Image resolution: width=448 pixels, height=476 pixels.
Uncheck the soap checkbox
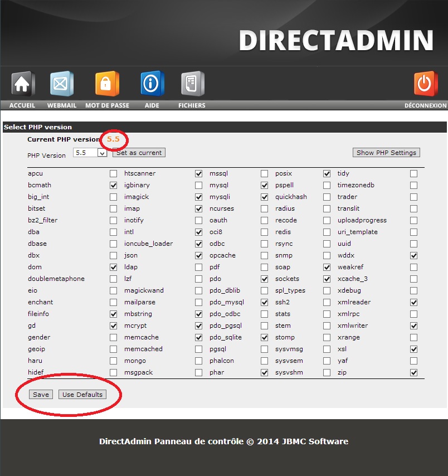coord(327,267)
